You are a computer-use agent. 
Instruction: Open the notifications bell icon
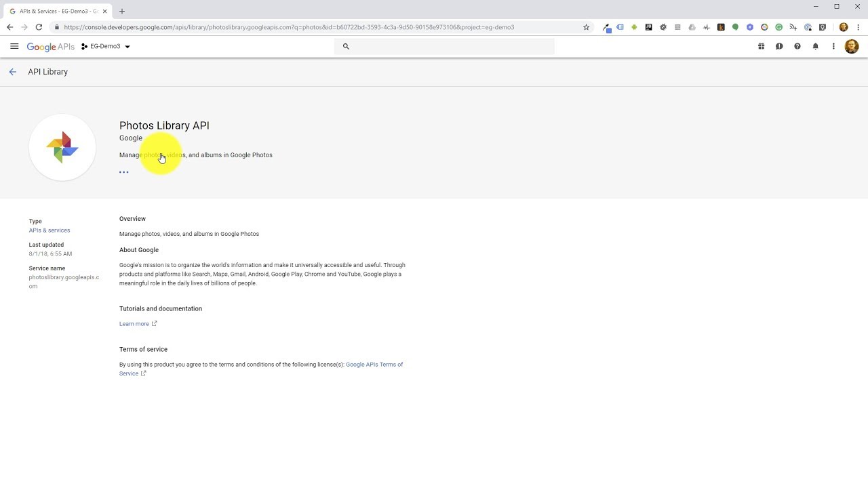[x=816, y=46]
